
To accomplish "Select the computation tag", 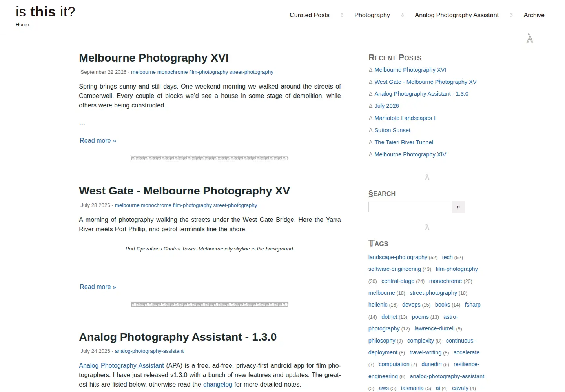I will [394, 364].
